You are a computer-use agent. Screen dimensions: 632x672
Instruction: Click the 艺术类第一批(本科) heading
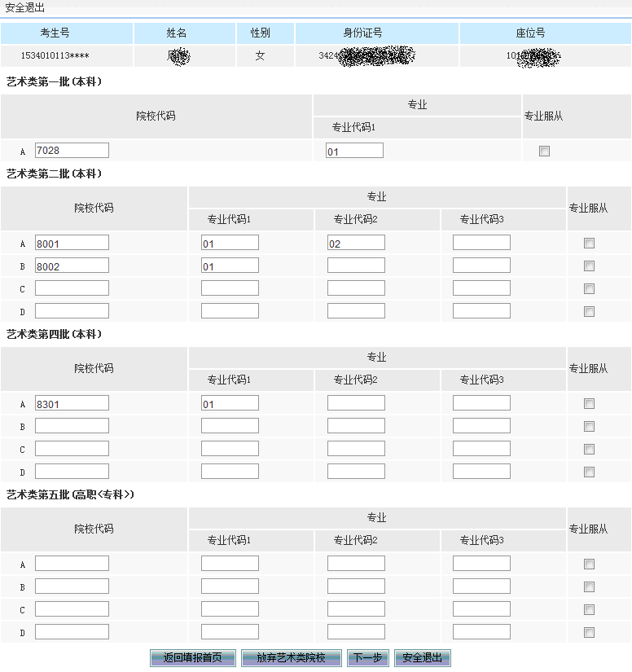[55, 81]
